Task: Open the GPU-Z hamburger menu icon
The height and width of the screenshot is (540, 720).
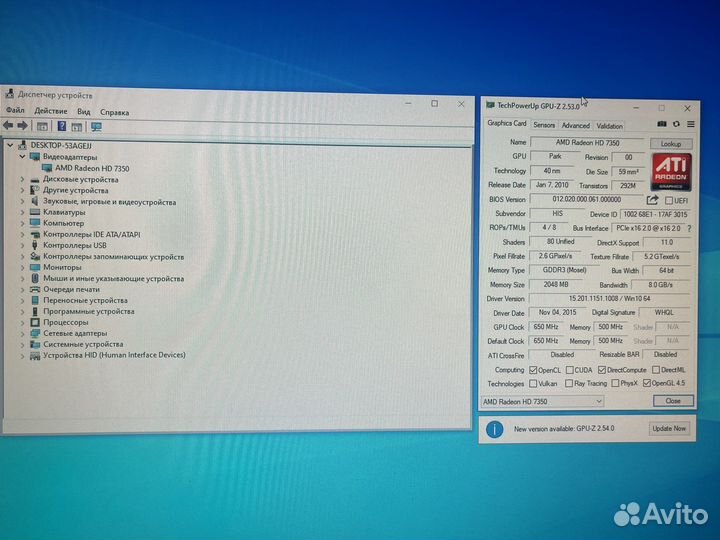Action: (689, 124)
